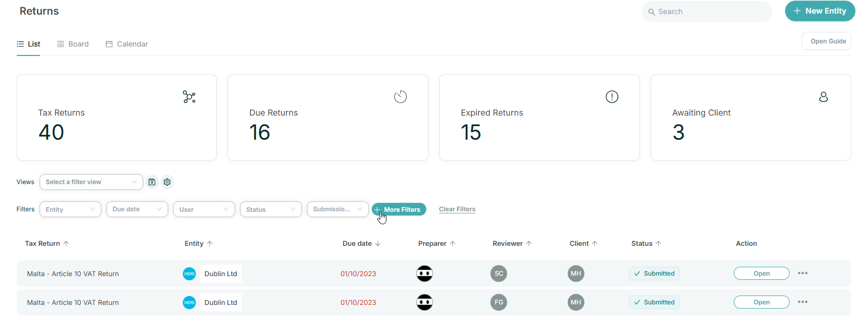Click the Due Returns clock icon
Viewport: 868px width, 318px height.
pyautogui.click(x=401, y=97)
